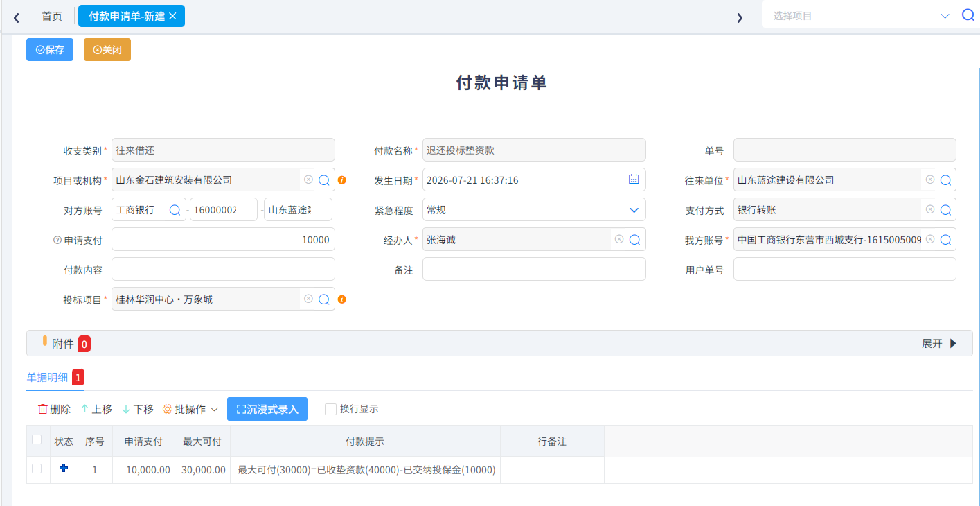Click 下移 to move row down
Viewport: 980px width, 506px height.
[x=138, y=409]
